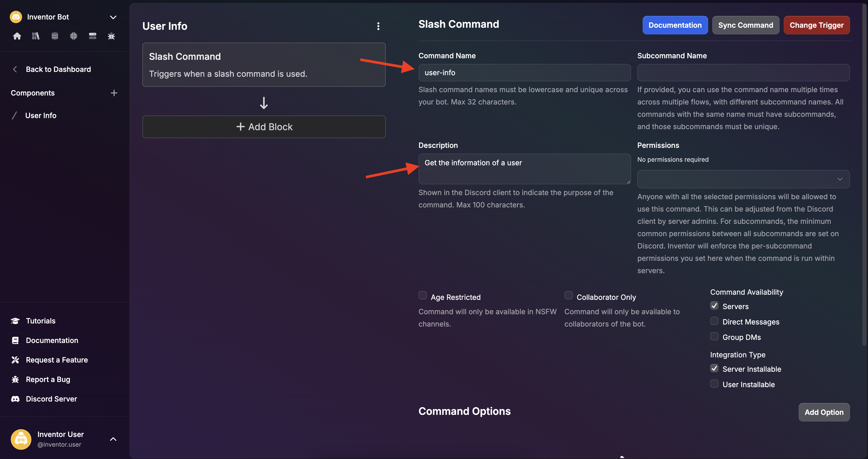Open Tutorials from the sidebar
Image resolution: width=868 pixels, height=459 pixels.
[41, 321]
